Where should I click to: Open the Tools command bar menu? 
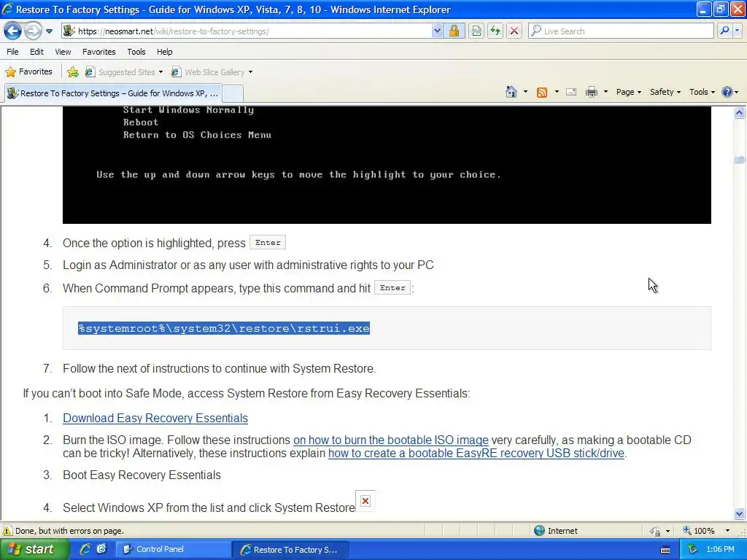[x=702, y=92]
